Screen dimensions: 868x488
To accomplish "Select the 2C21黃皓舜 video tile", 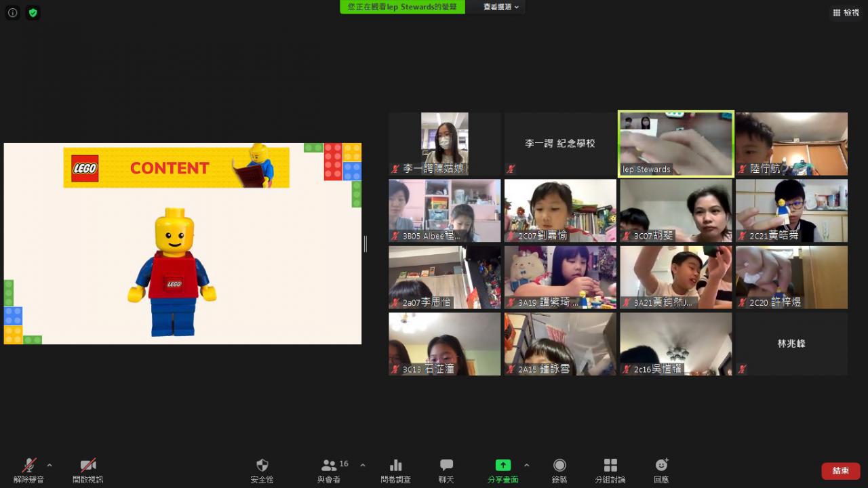I will (791, 210).
